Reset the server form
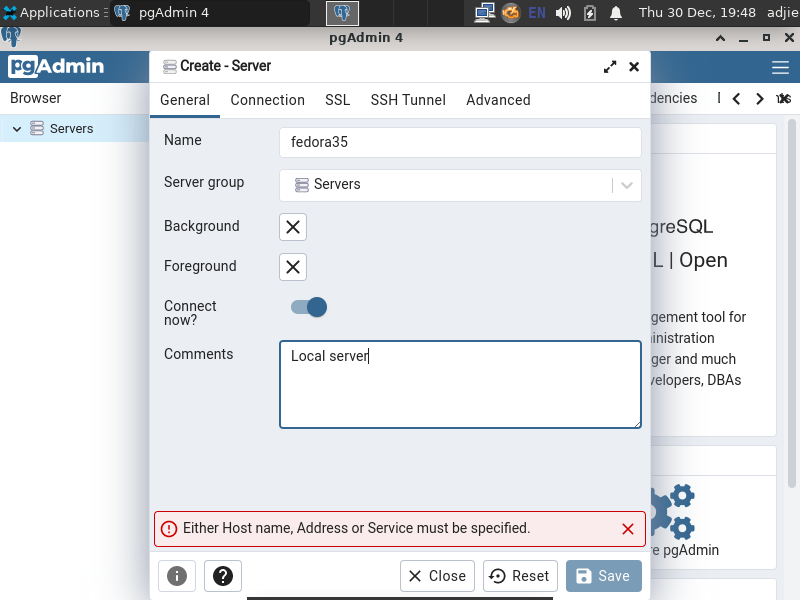Screen dimensions: 800x600 [x=520, y=576]
